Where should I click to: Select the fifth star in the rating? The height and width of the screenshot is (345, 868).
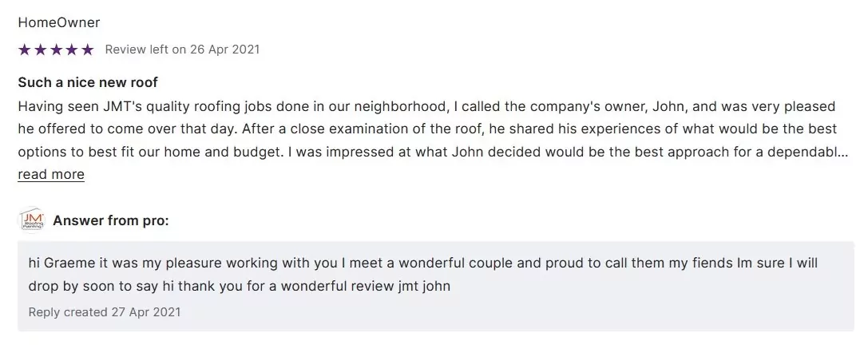coord(88,50)
